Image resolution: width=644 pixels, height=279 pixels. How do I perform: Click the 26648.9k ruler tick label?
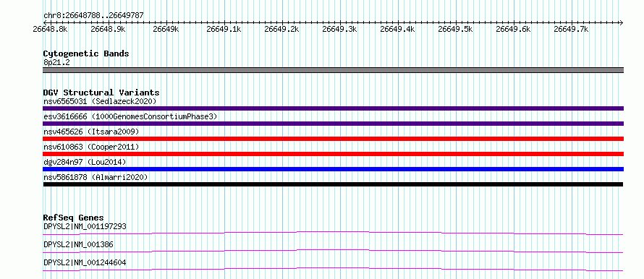108,29
